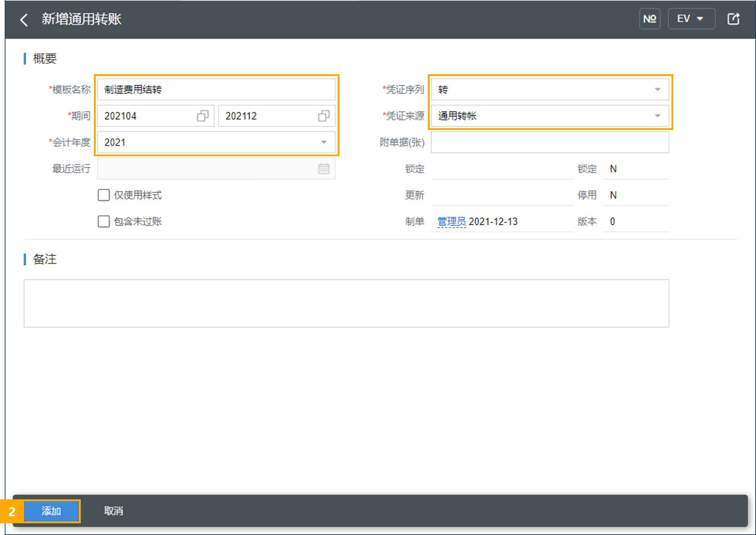Open picker icon beside period 202112
756x535 pixels.
(324, 115)
